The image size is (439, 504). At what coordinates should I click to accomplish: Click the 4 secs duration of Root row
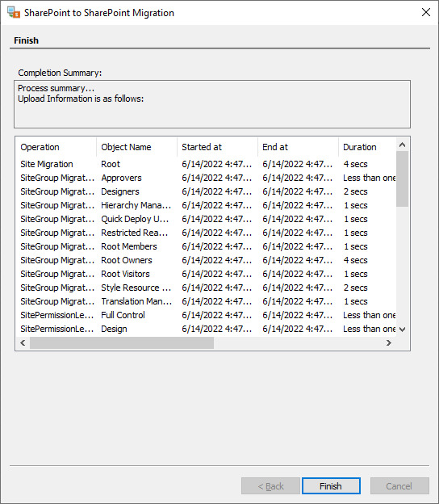[x=355, y=164]
